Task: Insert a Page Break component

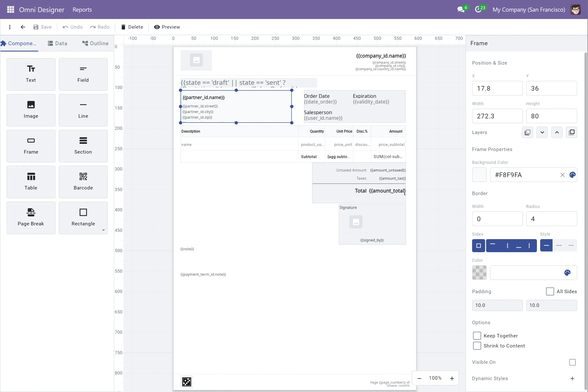Action: 31,217
